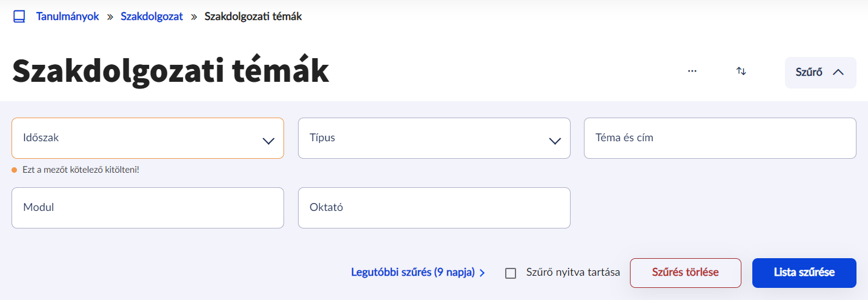This screenshot has width=868, height=300.
Task: Click the arrow icon in the Időszak field
Action: 268,141
